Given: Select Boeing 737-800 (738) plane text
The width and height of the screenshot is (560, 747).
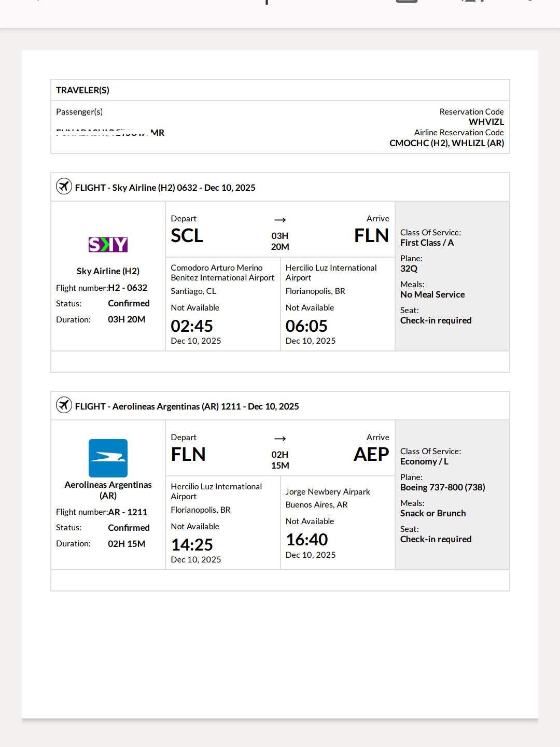Looking at the screenshot, I should click(x=442, y=487).
